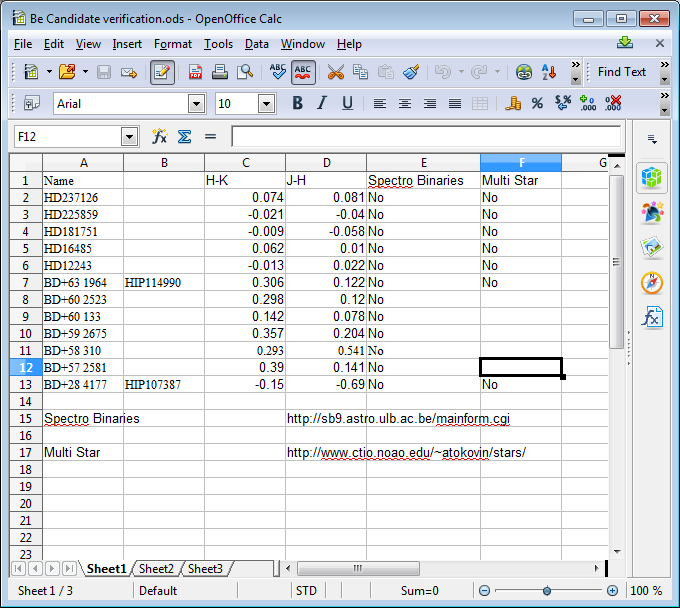Open the Data menu
Screen dimensions: 680x608
point(257,44)
